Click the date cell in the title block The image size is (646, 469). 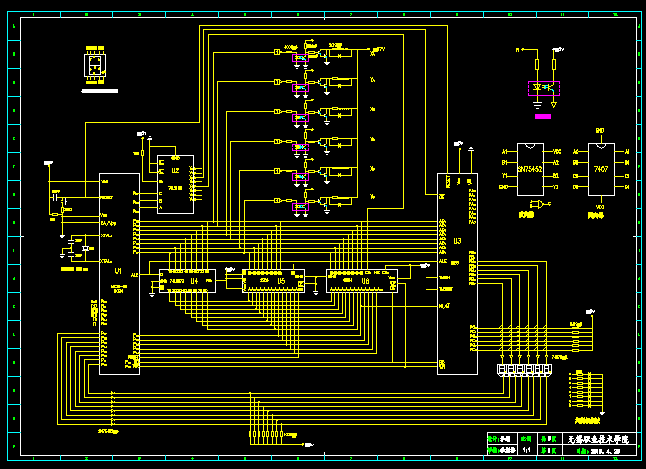599,450
